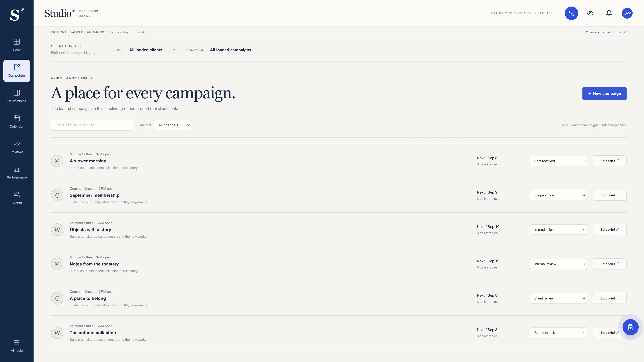
Task: Click the M avatar for Notes from the roastery
Action: tap(57, 264)
